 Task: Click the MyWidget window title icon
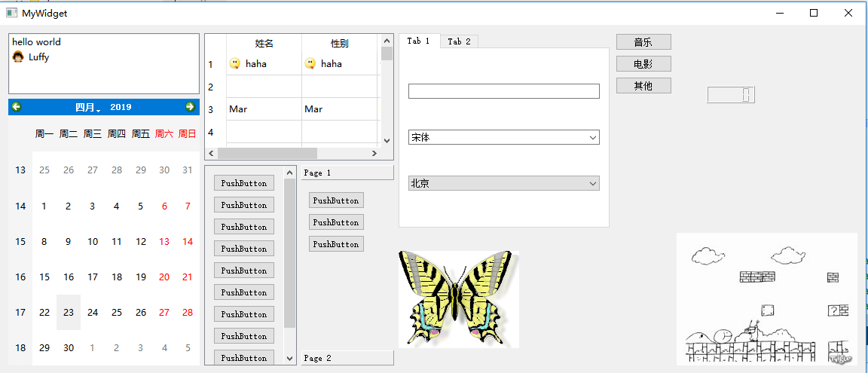pos(11,13)
